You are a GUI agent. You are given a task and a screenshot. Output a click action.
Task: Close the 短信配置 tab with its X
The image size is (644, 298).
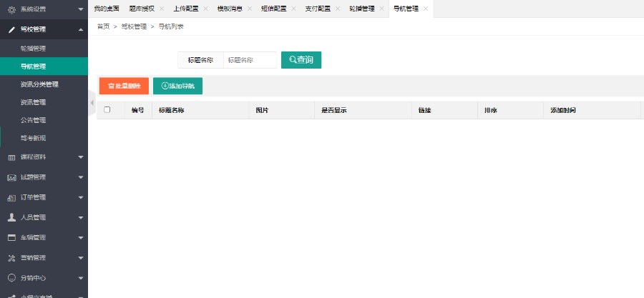tap(293, 9)
